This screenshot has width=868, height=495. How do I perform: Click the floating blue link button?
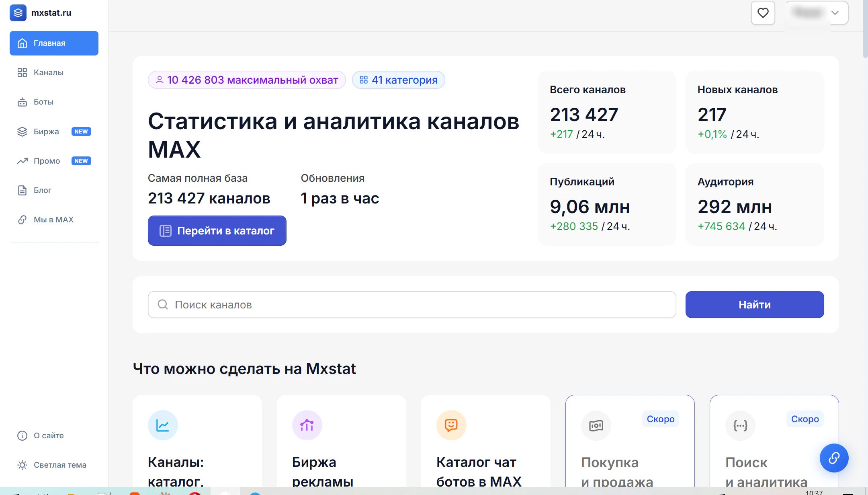point(834,458)
